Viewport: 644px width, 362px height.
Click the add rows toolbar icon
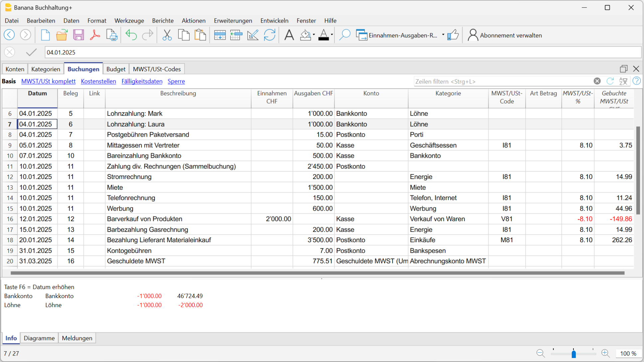point(220,35)
